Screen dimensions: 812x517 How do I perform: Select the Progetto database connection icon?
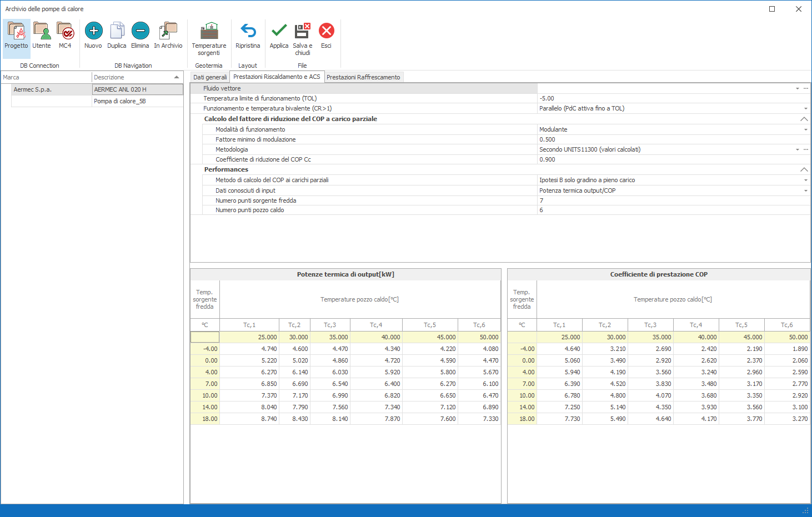(16, 35)
